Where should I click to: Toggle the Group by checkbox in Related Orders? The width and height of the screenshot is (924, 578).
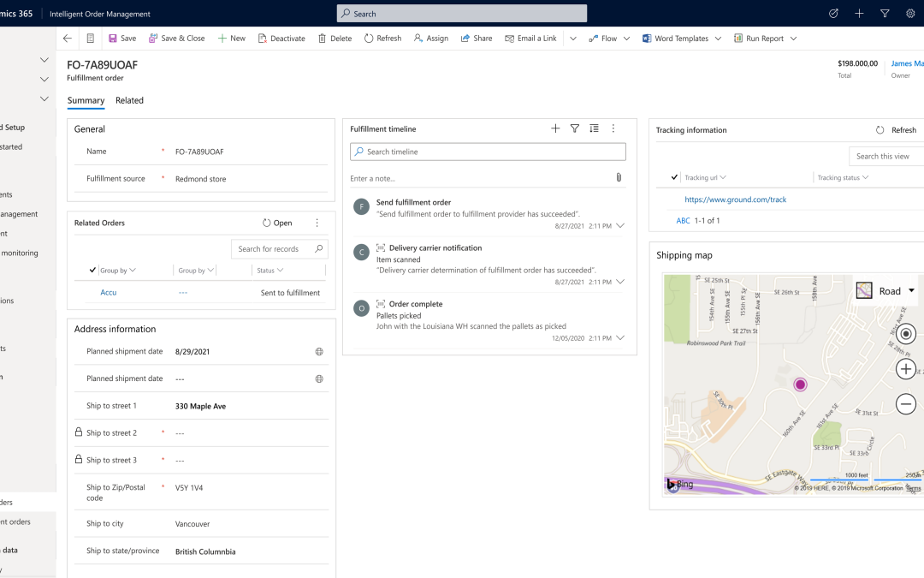tap(92, 269)
